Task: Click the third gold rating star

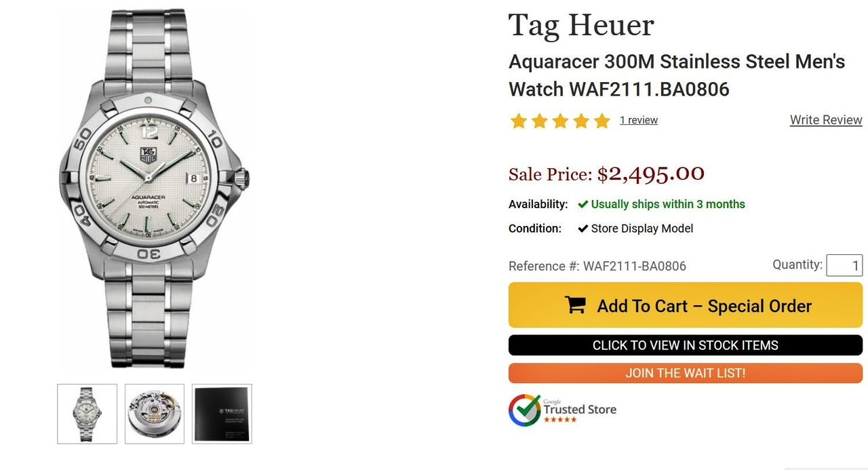Action: pos(560,121)
